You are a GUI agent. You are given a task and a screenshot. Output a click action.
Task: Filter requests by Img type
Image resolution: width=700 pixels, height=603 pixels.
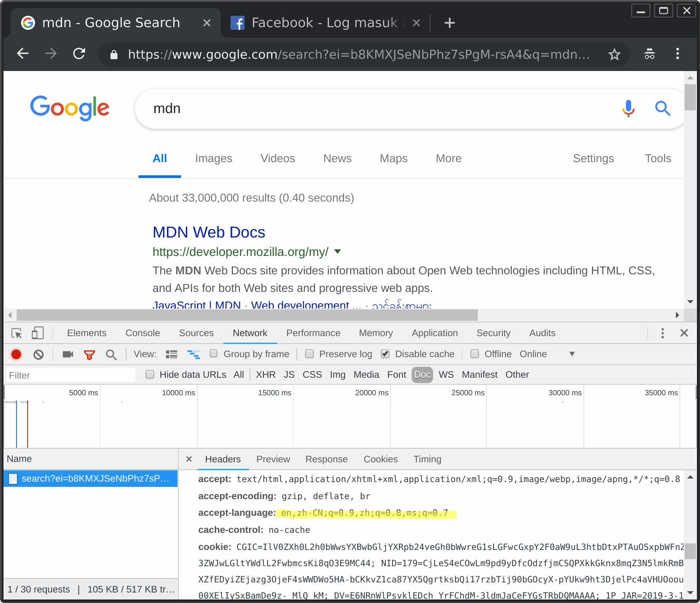[x=338, y=375]
